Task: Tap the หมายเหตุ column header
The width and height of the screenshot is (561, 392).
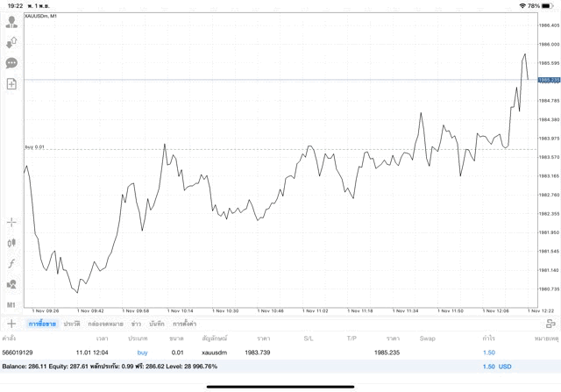Action: click(x=546, y=339)
